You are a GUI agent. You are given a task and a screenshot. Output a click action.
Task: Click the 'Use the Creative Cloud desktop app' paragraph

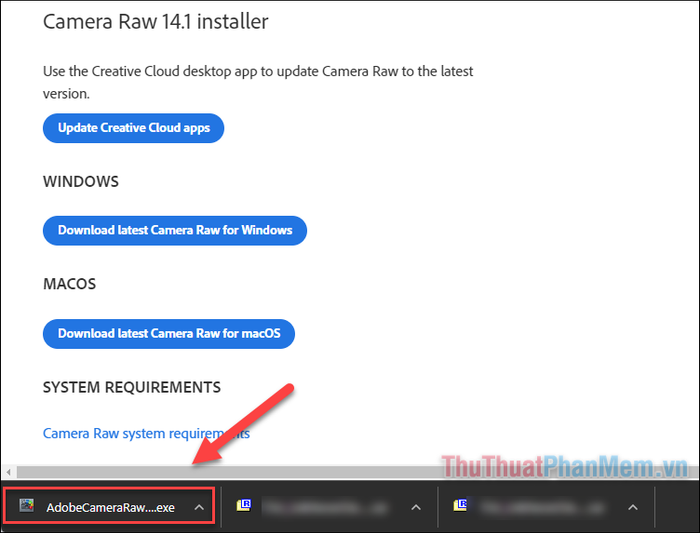(x=258, y=82)
